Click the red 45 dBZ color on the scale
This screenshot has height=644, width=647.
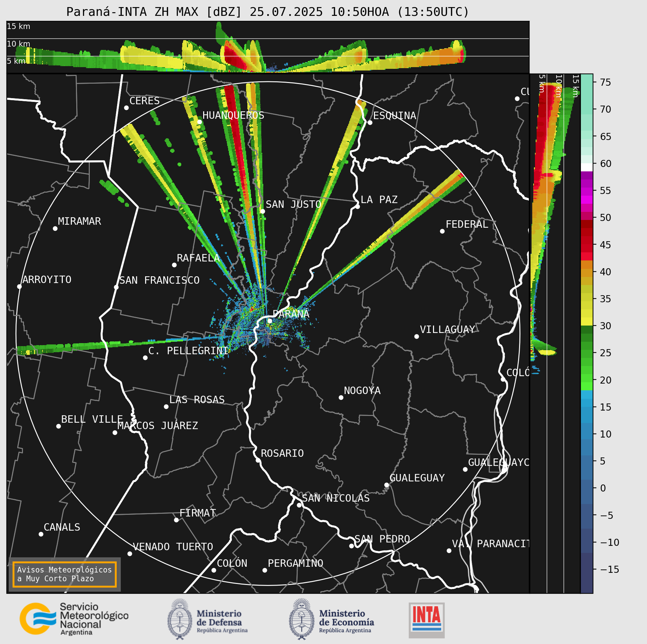point(587,245)
